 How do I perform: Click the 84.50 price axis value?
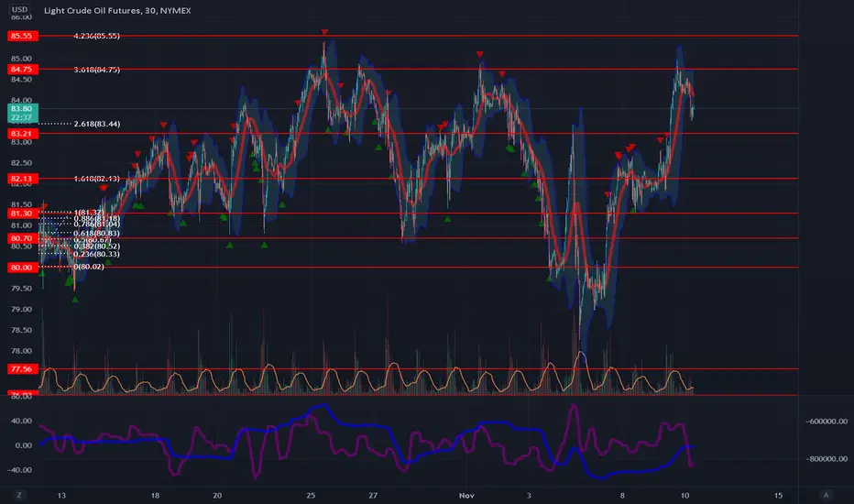click(21, 80)
